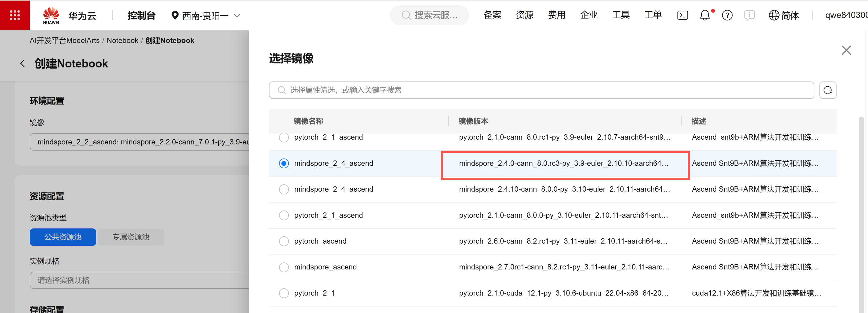Click the globe language icon
The image size is (868, 313).
tap(774, 15)
